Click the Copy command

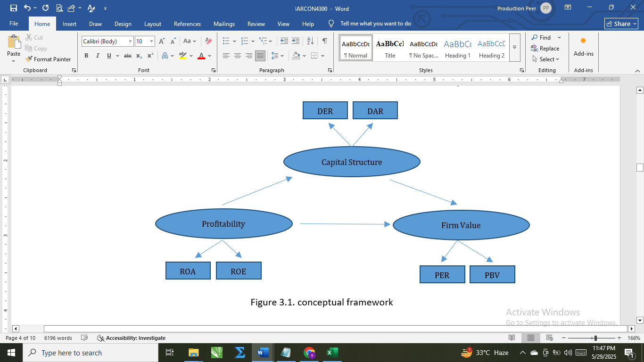[x=36, y=49]
